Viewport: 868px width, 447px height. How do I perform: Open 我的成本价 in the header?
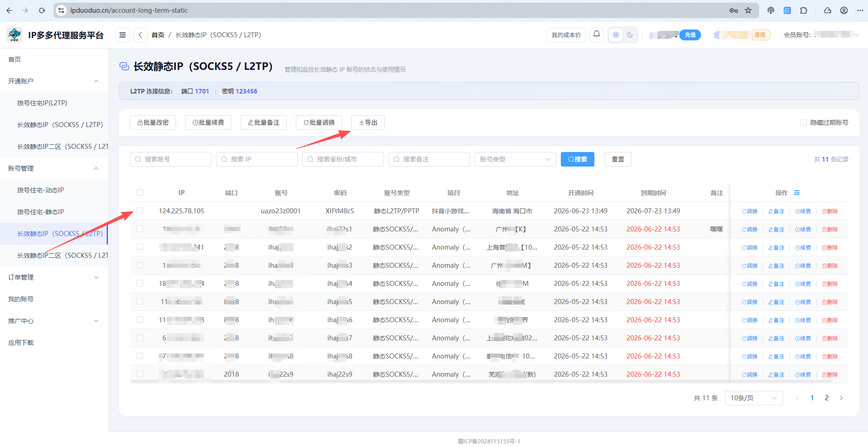tap(566, 35)
